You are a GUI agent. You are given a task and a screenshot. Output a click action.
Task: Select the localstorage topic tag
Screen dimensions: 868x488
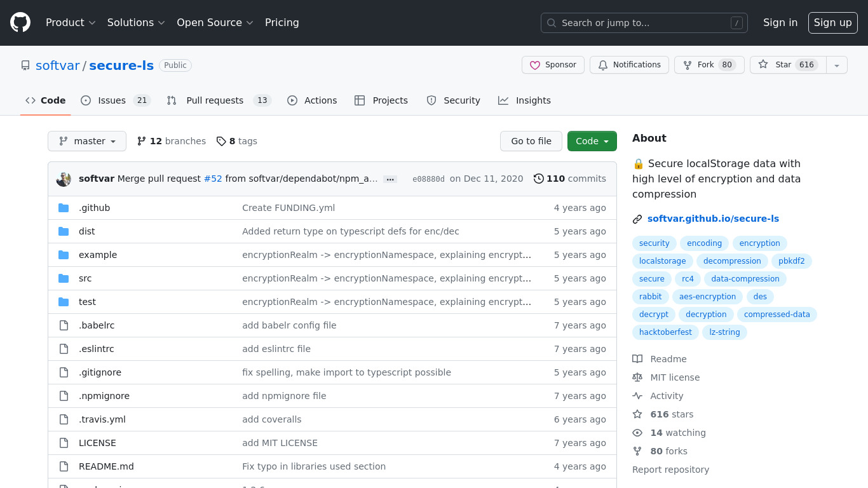[663, 261]
